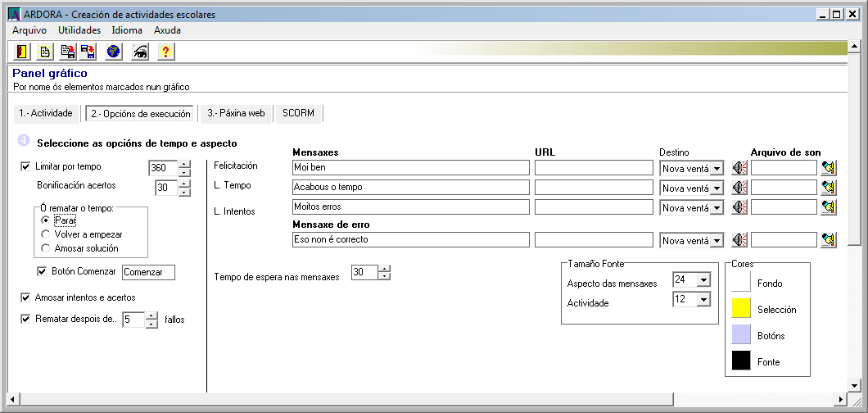Open help with the red question mark icon
Screen dimensions: 868x413
click(165, 52)
